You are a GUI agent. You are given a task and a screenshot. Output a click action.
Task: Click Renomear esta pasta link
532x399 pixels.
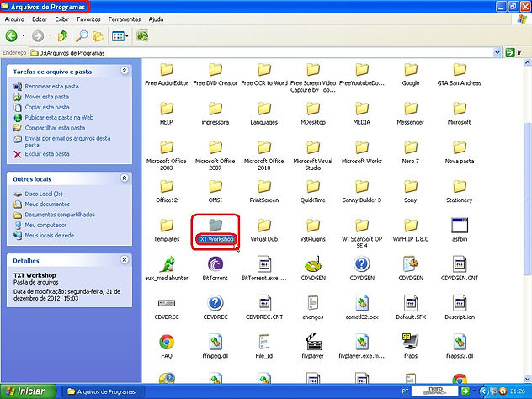tap(51, 86)
